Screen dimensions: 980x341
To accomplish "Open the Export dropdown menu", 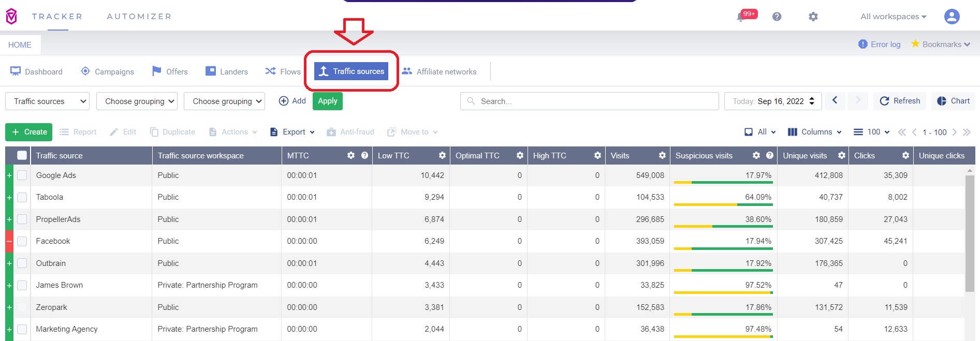I will [292, 132].
